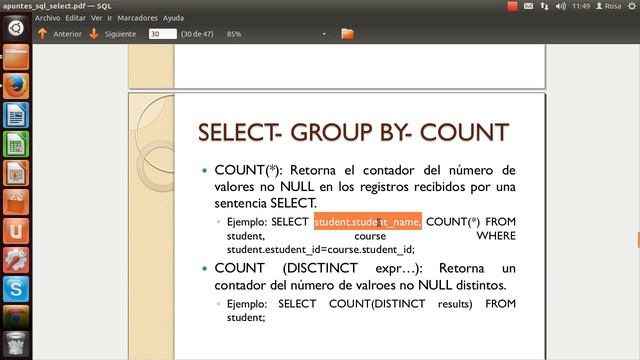
Task: Open the Rosa user menu
Action: (x=608, y=6)
